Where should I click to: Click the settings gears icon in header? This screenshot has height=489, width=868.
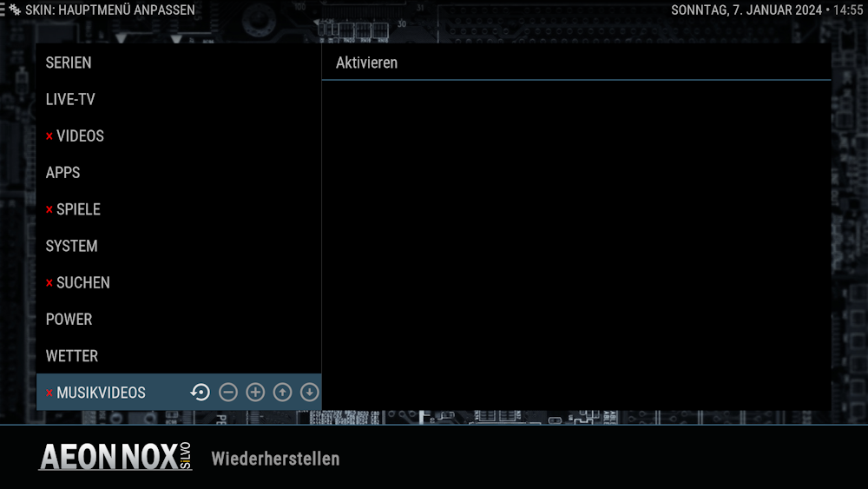[15, 10]
